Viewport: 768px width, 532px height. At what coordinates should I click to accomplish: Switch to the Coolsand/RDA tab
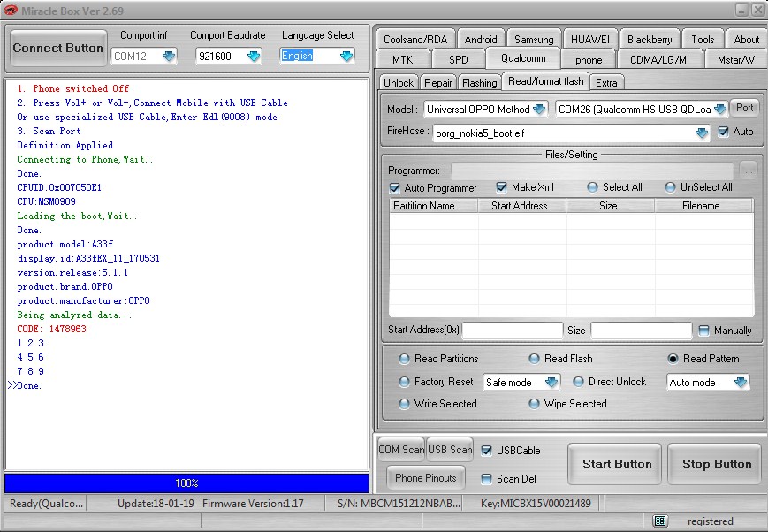(x=415, y=39)
